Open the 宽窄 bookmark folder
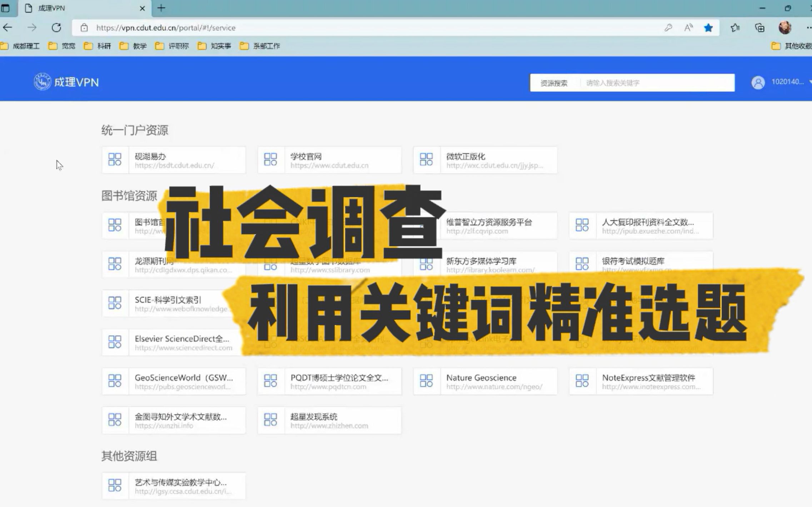 tap(62, 46)
